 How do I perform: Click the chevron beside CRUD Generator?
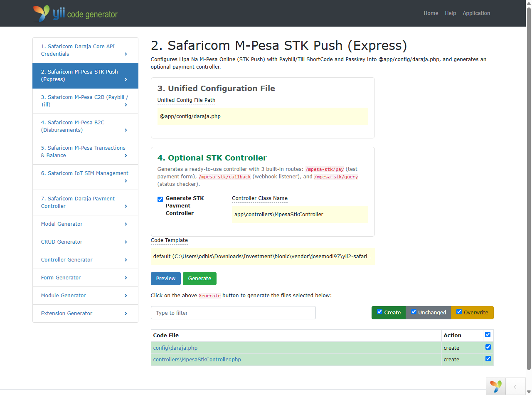[x=126, y=242]
